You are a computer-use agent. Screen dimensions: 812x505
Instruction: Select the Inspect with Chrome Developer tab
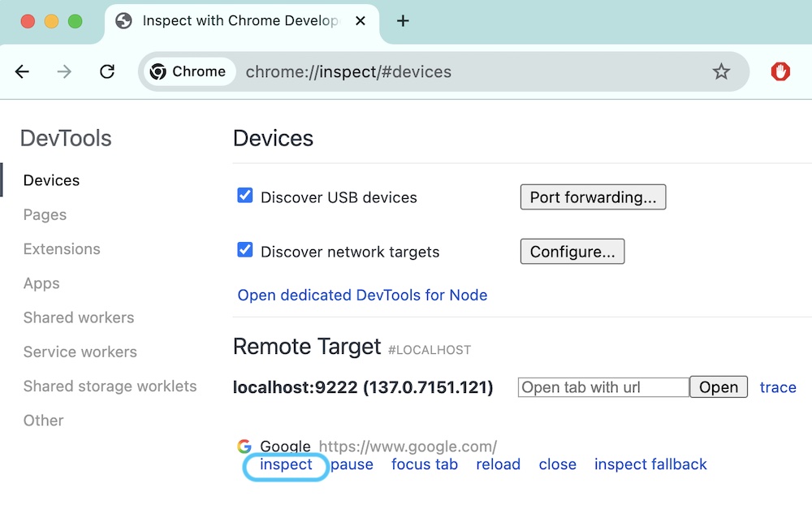241,22
